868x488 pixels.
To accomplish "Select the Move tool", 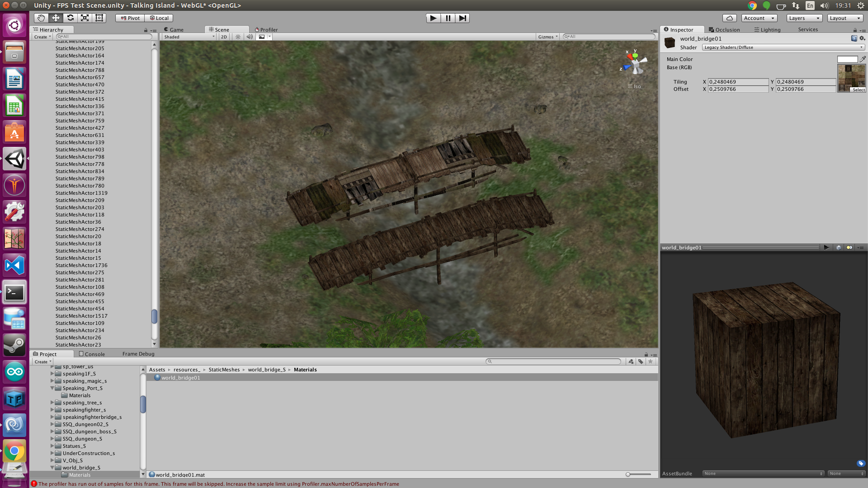I will [56, 18].
